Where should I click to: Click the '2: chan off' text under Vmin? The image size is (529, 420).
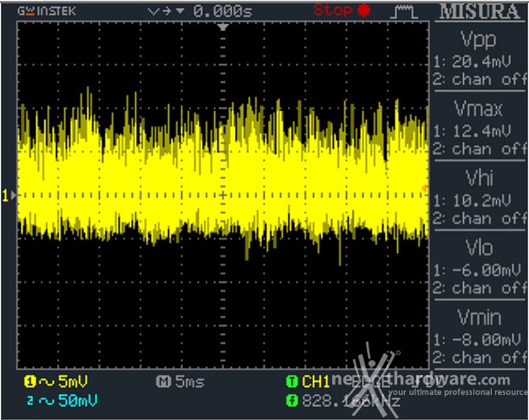point(479,358)
